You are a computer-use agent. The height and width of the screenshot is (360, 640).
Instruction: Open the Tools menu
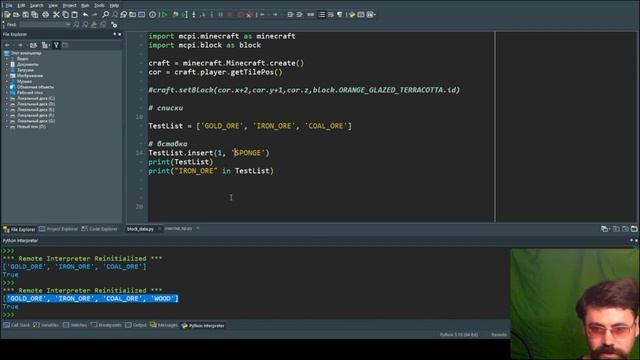tap(99, 5)
